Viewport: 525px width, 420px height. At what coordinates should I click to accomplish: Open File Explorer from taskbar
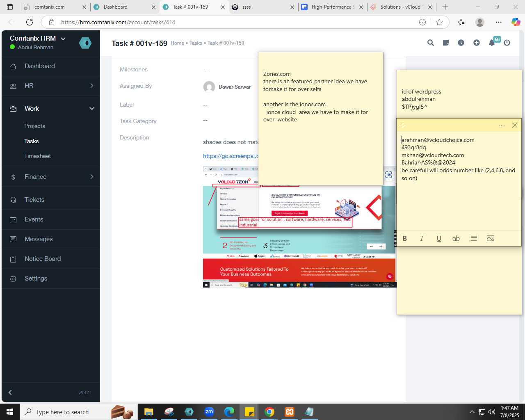pyautogui.click(x=148, y=412)
